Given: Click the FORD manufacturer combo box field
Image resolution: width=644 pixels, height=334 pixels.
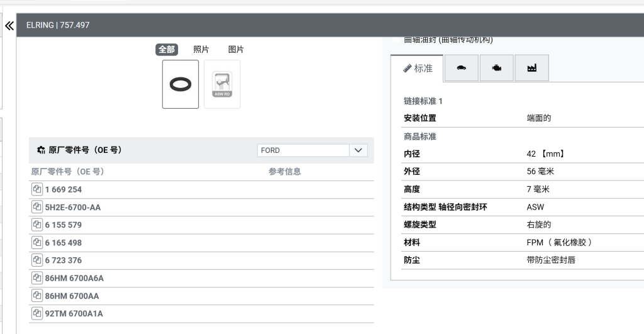Looking at the screenshot, I should (x=303, y=150).
